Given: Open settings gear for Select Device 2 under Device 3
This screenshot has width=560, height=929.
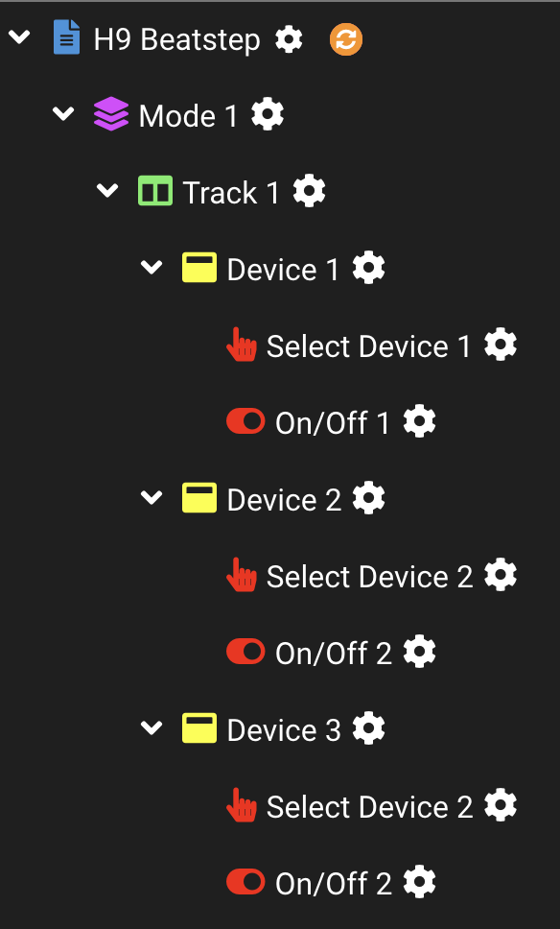Looking at the screenshot, I should tap(501, 805).
